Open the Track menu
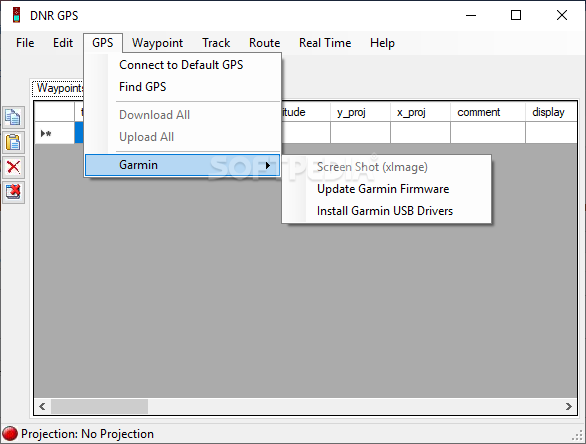Image resolution: width=586 pixels, height=444 pixels. [216, 43]
